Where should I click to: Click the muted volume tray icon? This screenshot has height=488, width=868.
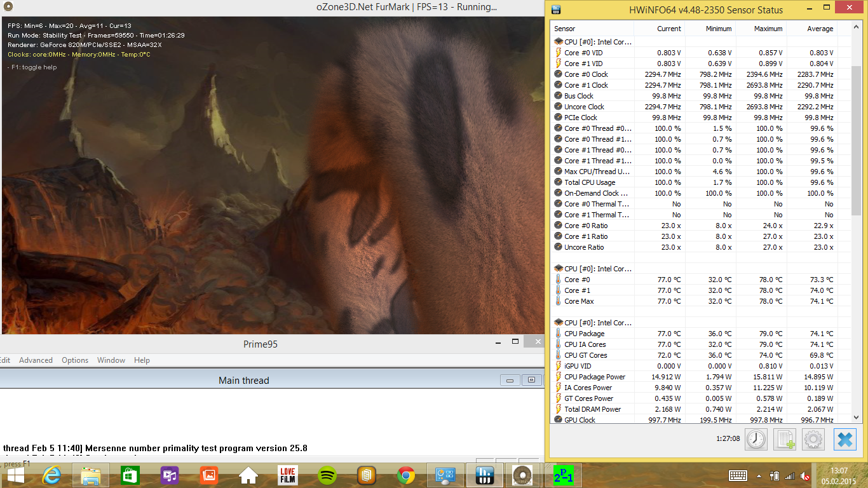coord(805,475)
